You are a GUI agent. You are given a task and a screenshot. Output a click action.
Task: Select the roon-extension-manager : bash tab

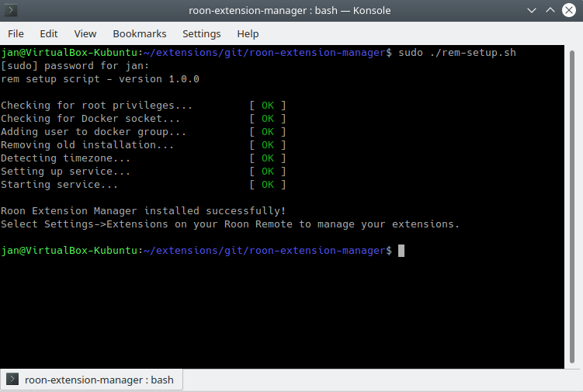click(92, 380)
